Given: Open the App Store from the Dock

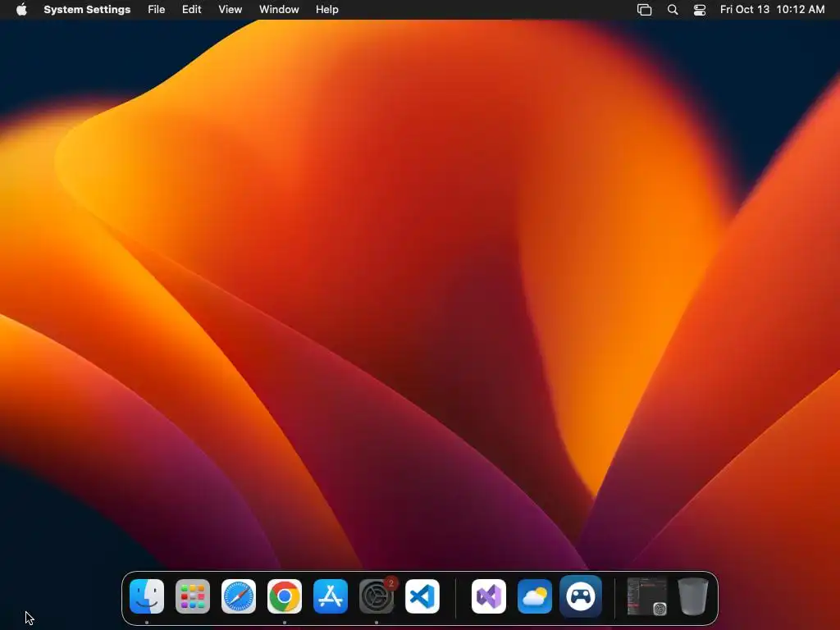Looking at the screenshot, I should (x=331, y=596).
